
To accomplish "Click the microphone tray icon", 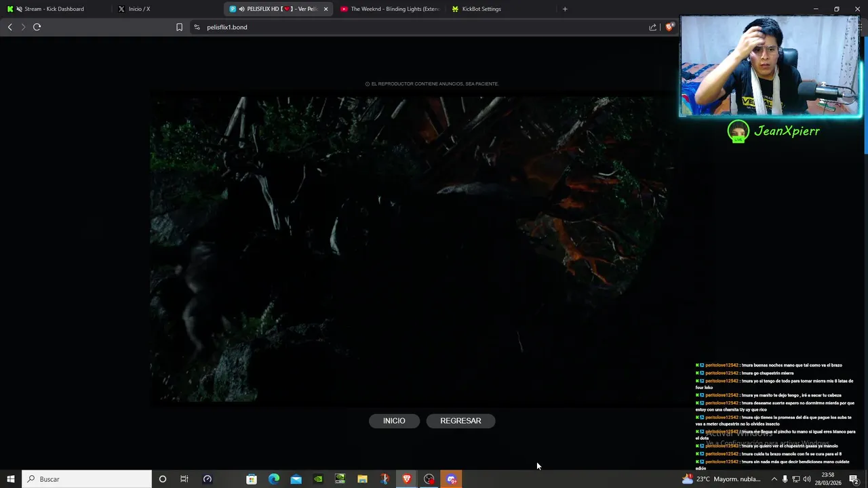I will tap(785, 479).
